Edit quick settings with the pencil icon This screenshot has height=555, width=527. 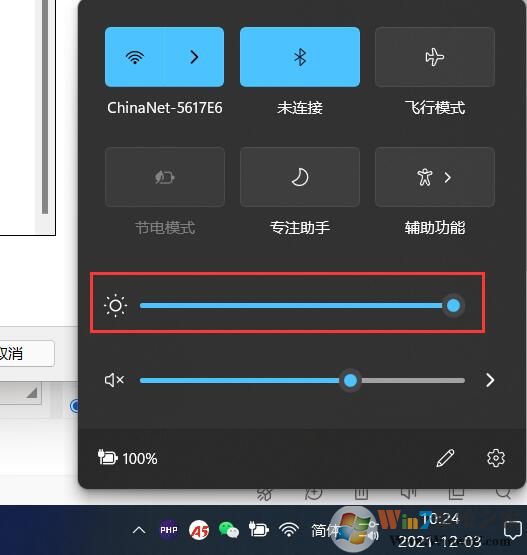click(445, 458)
